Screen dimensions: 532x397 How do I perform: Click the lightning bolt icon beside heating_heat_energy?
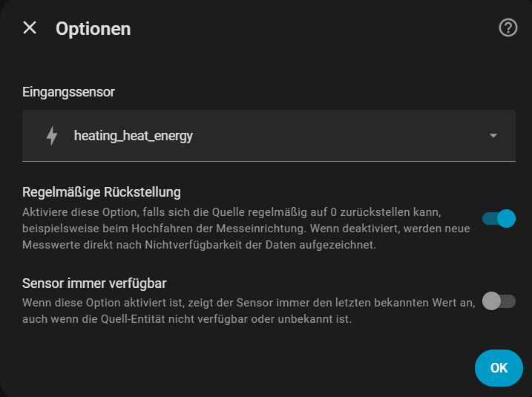(52, 136)
